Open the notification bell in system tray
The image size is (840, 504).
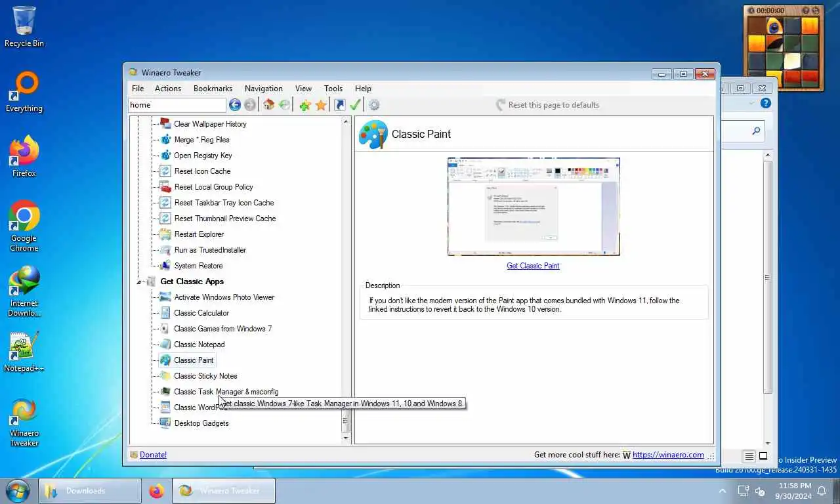[821, 491]
